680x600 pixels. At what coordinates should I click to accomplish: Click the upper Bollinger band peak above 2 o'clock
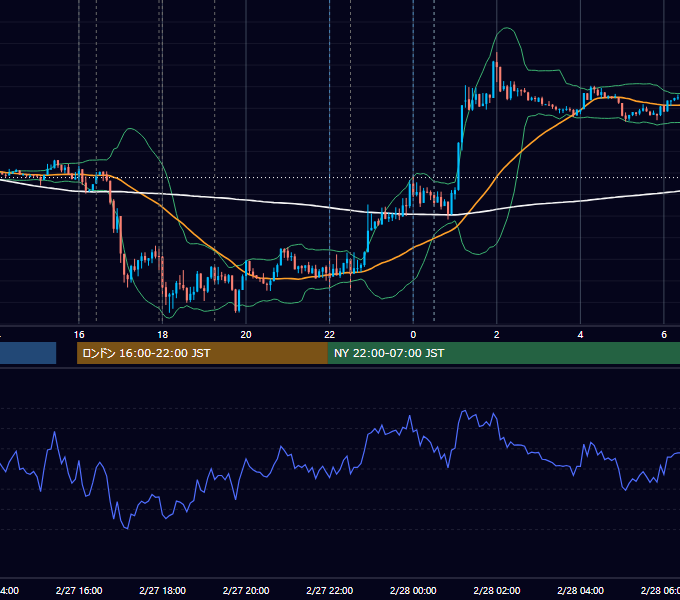(506, 28)
